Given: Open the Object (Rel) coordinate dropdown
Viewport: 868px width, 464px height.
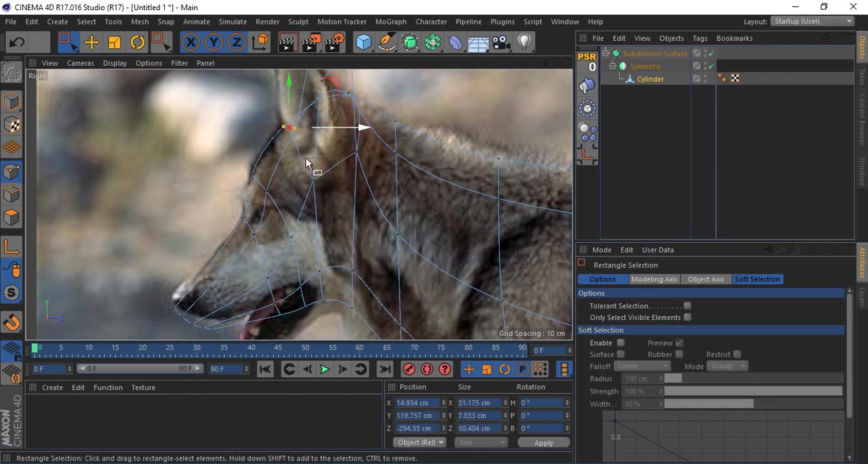Looking at the screenshot, I should pos(420,443).
